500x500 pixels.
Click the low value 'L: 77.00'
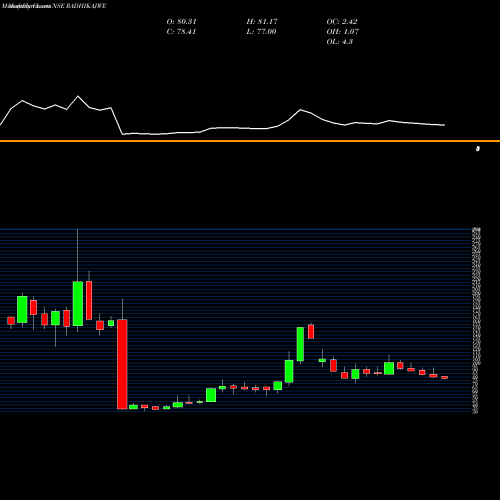tap(261, 31)
